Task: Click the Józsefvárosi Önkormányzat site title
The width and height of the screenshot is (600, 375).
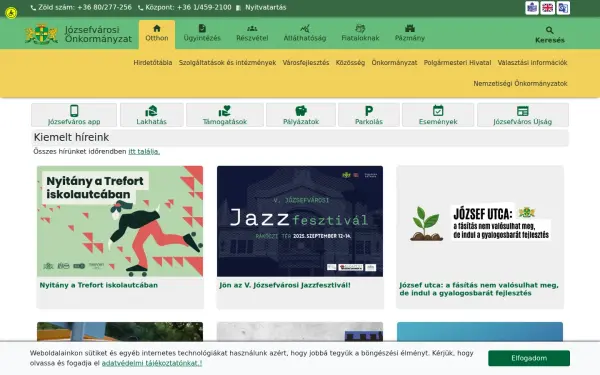Action: coord(98,34)
